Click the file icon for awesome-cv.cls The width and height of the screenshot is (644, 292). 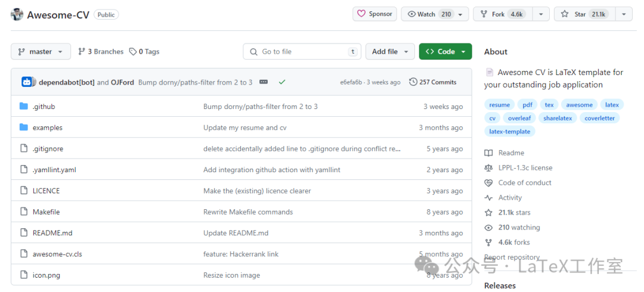[24, 254]
